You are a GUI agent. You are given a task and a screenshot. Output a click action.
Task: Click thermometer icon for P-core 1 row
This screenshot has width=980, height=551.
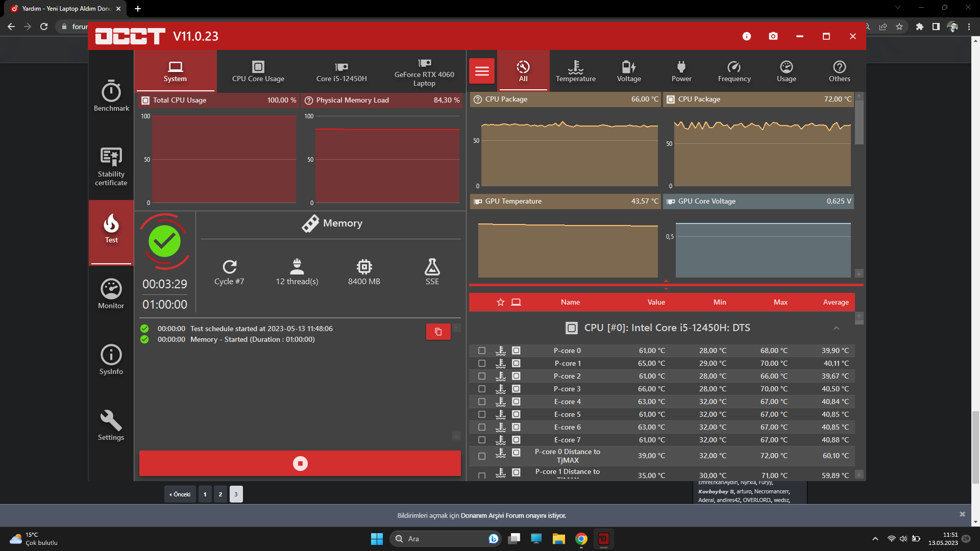[x=501, y=363]
